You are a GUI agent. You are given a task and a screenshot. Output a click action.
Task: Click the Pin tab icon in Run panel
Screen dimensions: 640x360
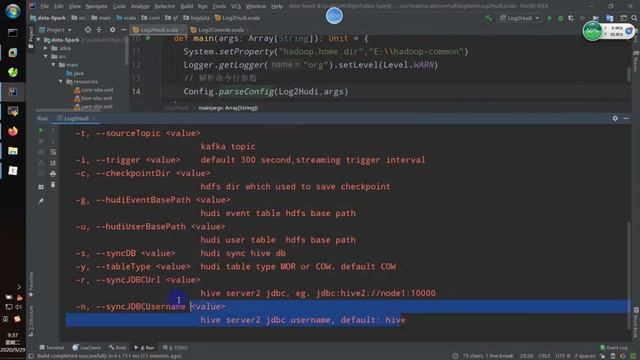(41, 201)
